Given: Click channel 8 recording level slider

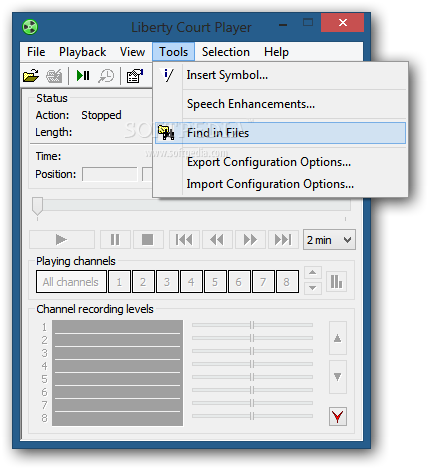Looking at the screenshot, I should 252,416.
